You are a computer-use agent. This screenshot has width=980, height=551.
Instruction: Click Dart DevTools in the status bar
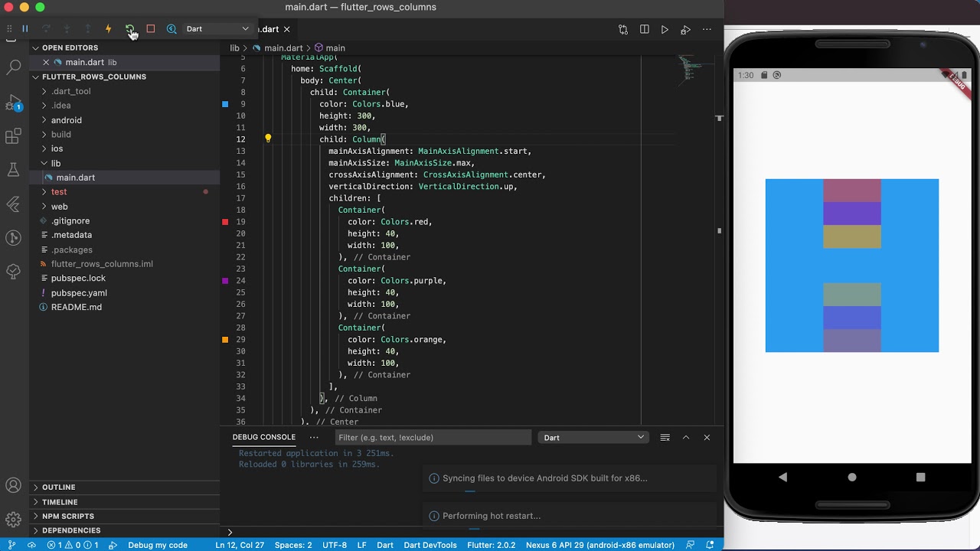(430, 545)
